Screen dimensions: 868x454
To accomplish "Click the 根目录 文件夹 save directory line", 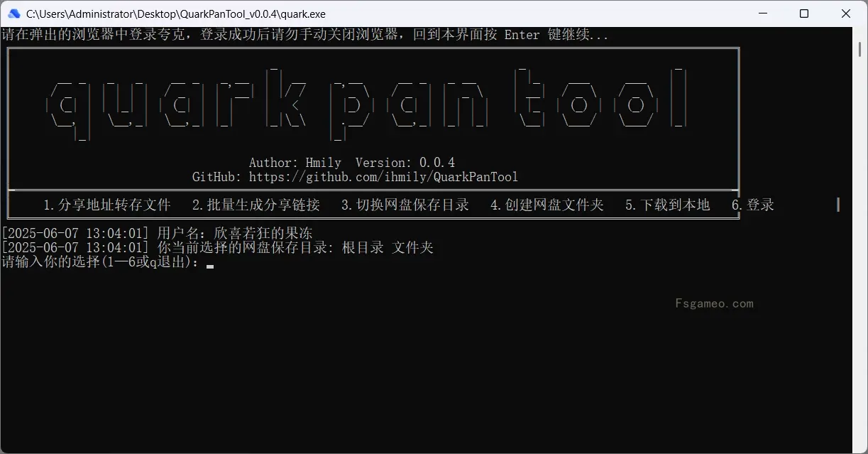I will pyautogui.click(x=217, y=248).
